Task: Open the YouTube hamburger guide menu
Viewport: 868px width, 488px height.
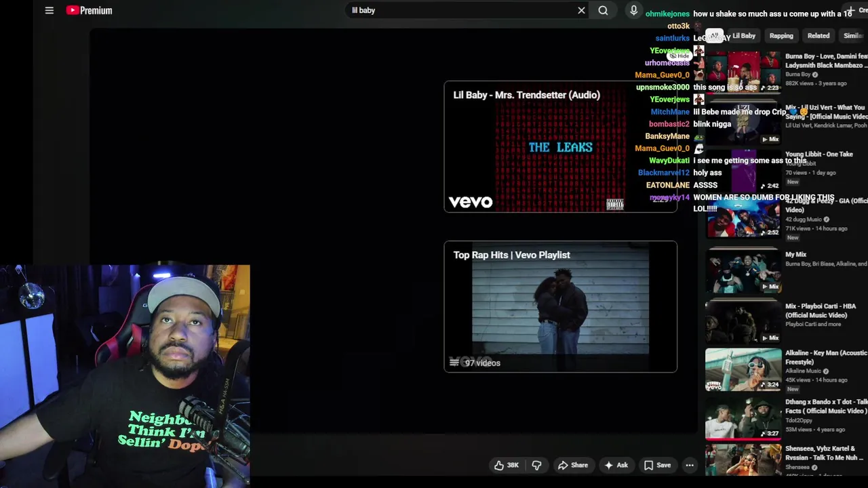Action: pos(50,10)
